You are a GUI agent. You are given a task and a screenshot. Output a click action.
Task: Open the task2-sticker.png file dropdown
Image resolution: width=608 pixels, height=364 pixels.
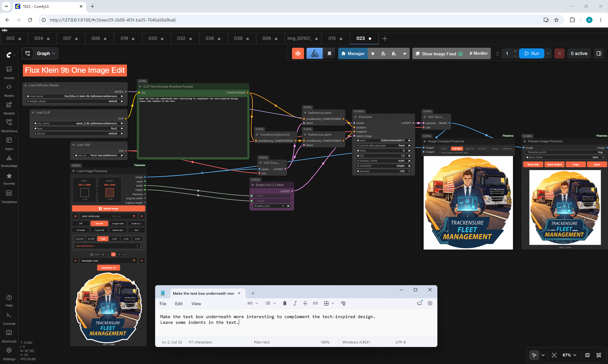(x=108, y=216)
